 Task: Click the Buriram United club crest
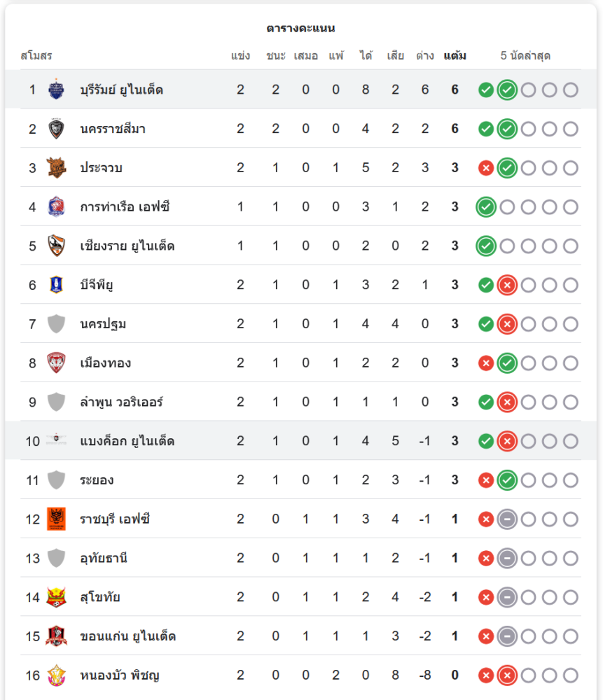pyautogui.click(x=56, y=90)
